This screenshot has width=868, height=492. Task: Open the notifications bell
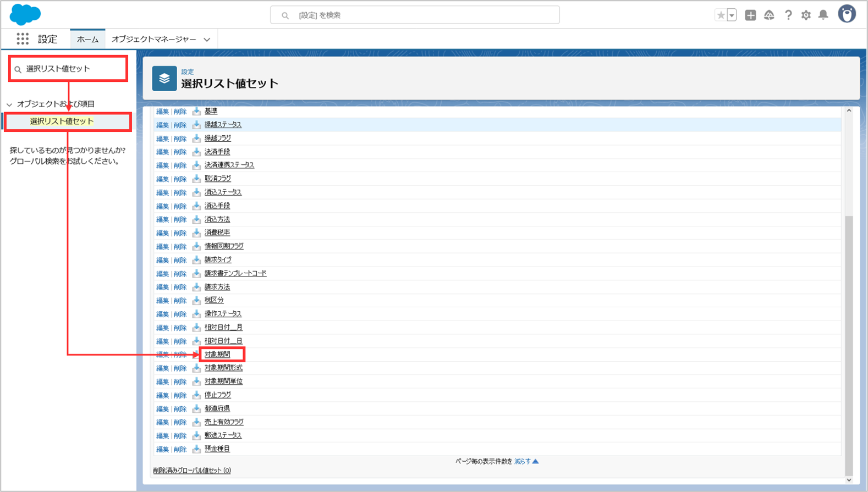[x=823, y=15]
